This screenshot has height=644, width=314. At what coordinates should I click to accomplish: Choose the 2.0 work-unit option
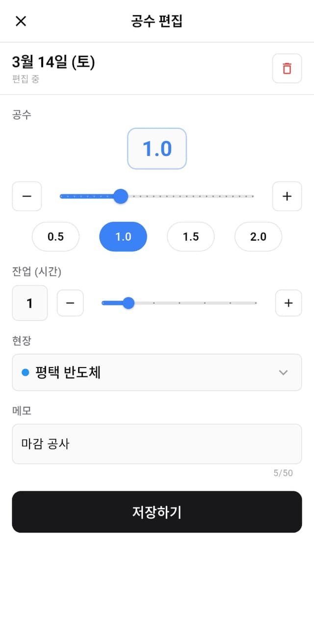(x=258, y=237)
